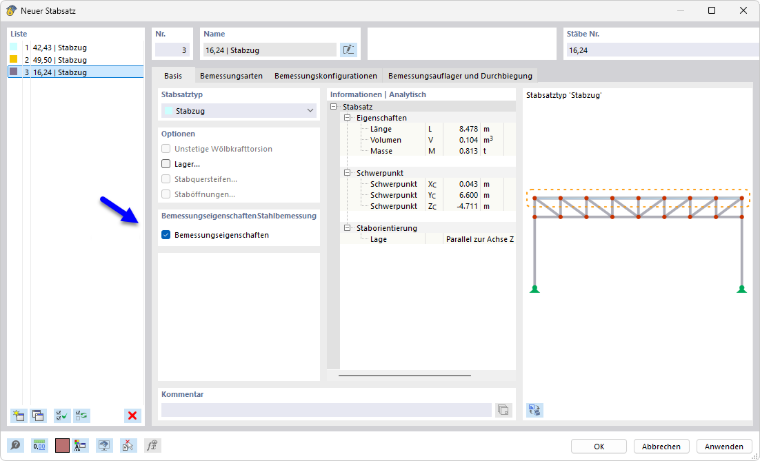Collapse the Schwerpunkt tree node
The height and width of the screenshot is (461, 760).
coord(347,173)
